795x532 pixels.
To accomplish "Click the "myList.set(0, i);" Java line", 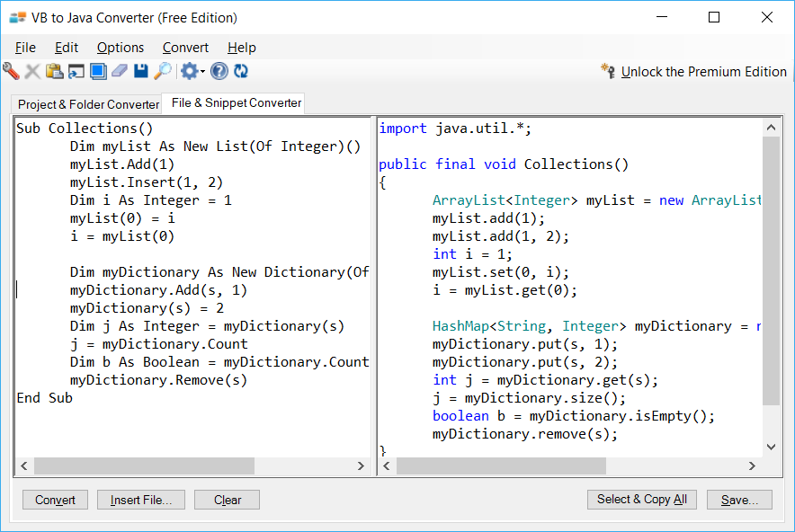I will click(501, 272).
